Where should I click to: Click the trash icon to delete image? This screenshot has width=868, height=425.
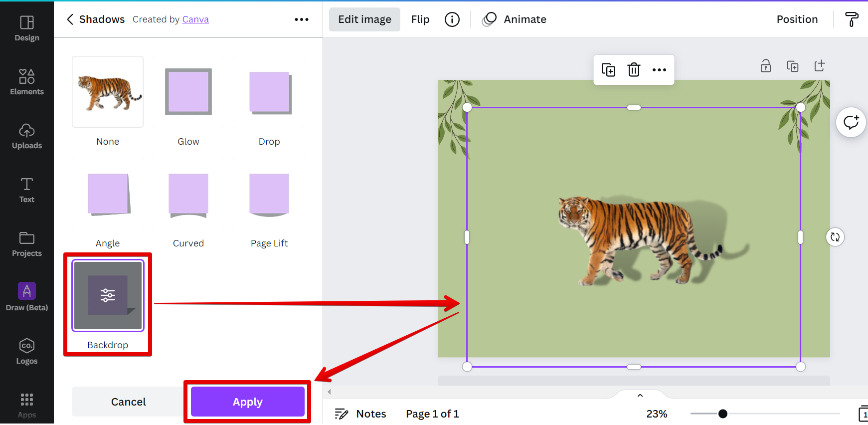(634, 70)
